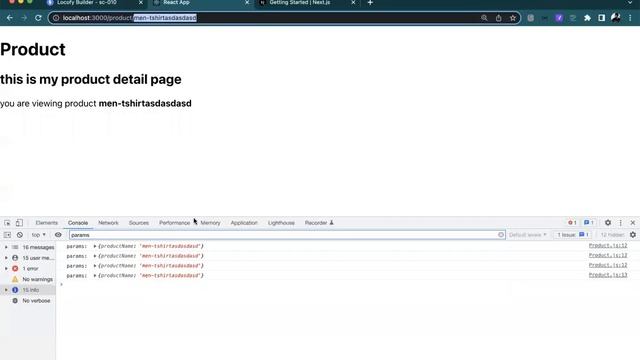Close the Locofy Builder browser tab
The width and height of the screenshot is (640, 360).
(x=141, y=2)
